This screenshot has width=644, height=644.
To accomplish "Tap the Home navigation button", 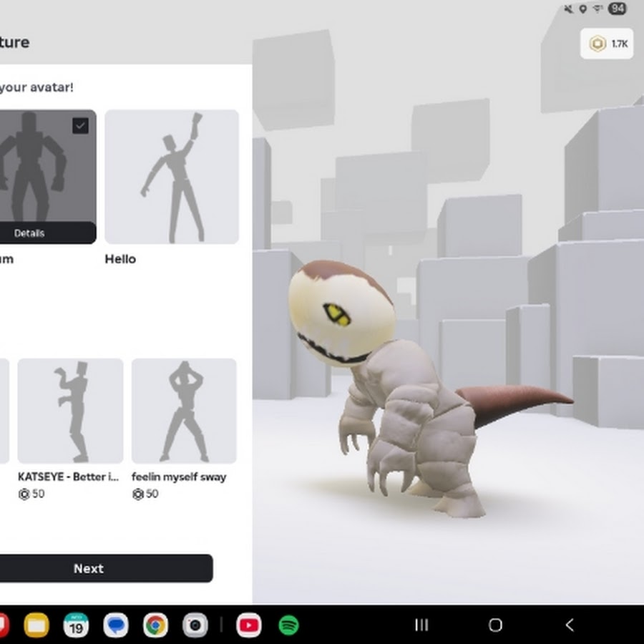I will [495, 625].
